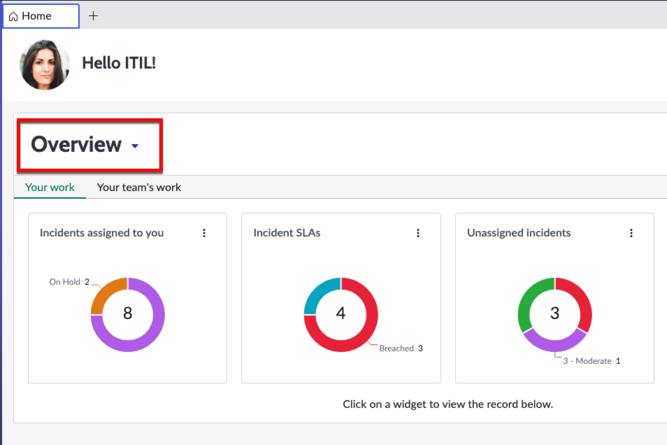Click the Home tab
Screen dimensions: 667x445
click(x=41, y=16)
